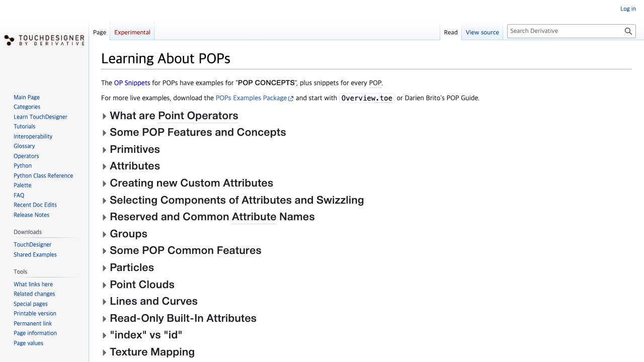Click the Attribute link in Reserved heading

pos(254,217)
